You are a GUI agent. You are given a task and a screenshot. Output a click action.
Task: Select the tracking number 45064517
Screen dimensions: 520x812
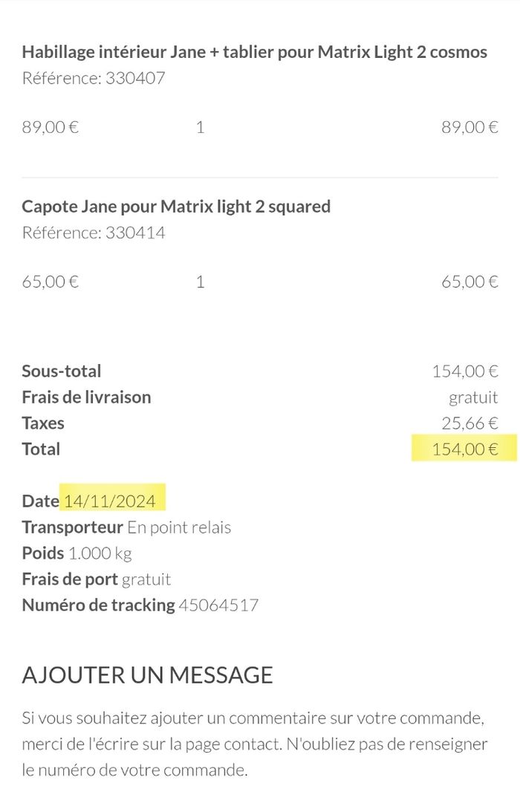[x=218, y=605]
